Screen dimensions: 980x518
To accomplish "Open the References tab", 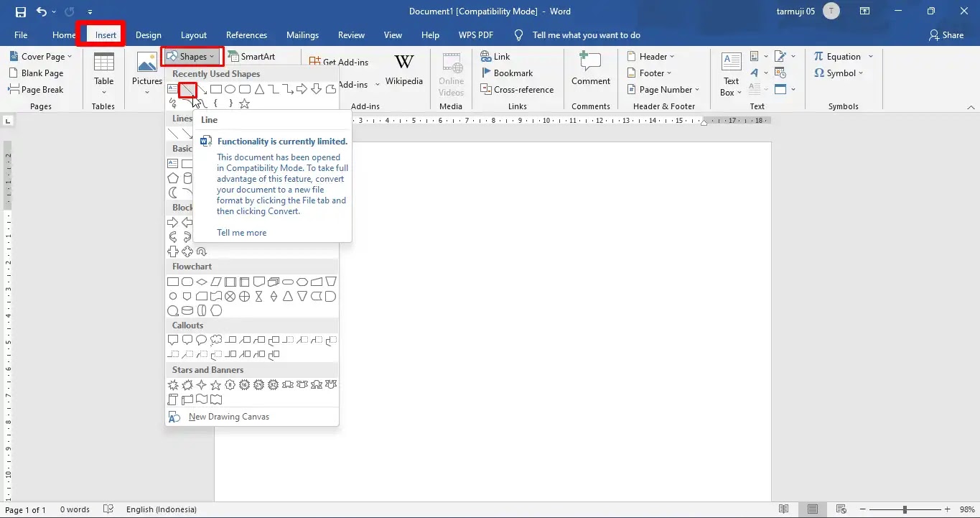I will tap(246, 35).
